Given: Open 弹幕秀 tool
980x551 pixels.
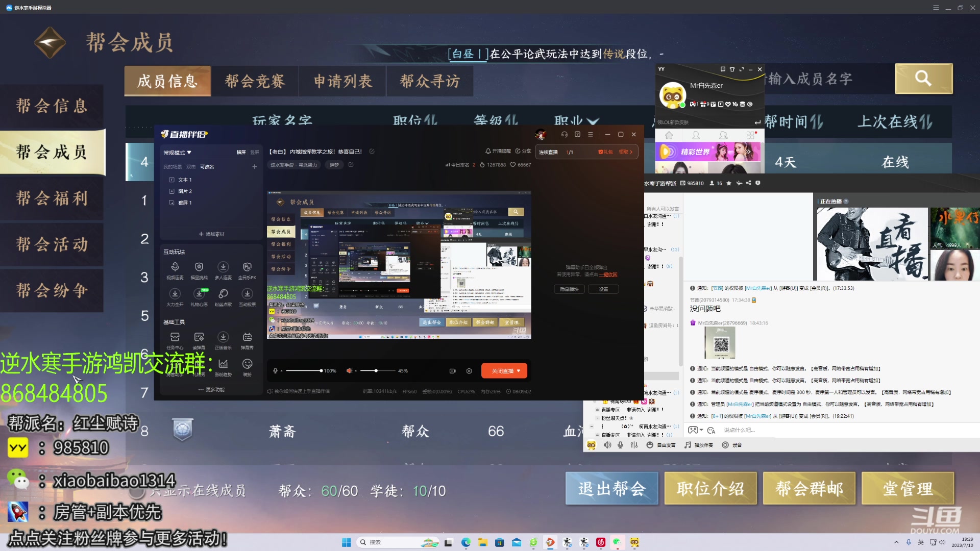Looking at the screenshot, I should click(247, 341).
